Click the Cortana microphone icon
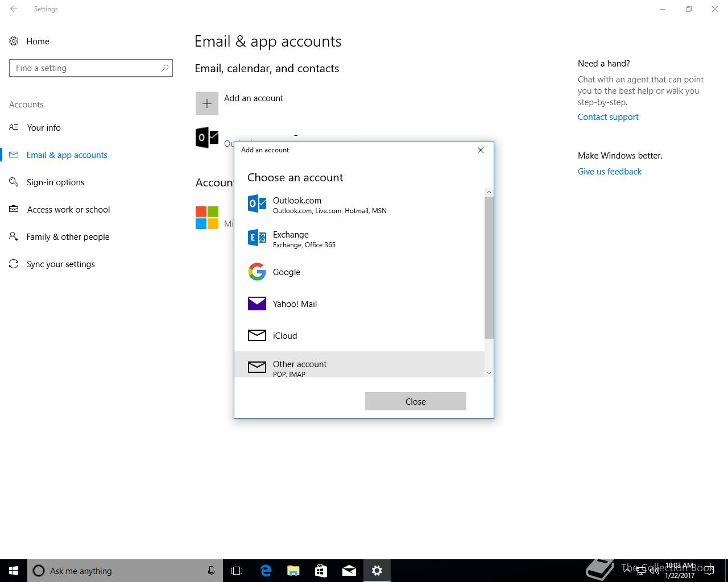728x582 pixels. (x=211, y=571)
